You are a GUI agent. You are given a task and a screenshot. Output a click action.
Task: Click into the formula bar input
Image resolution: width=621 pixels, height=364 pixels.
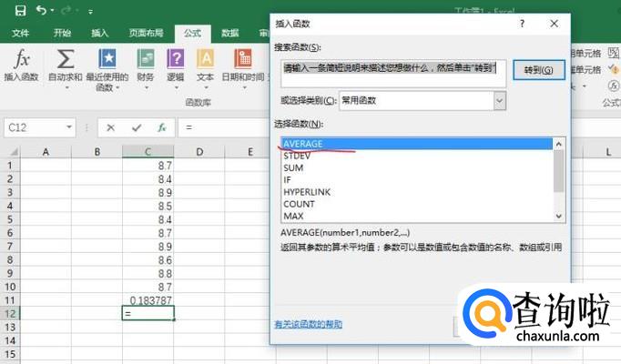tap(224, 127)
